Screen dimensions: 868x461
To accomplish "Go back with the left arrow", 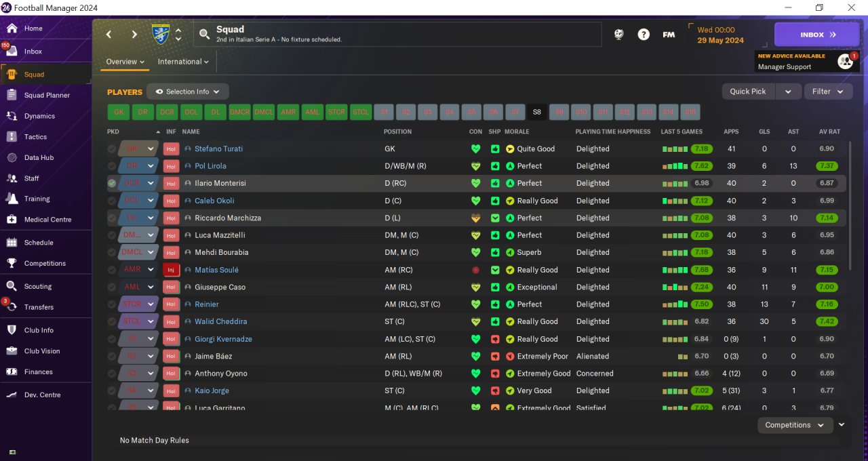I will tap(108, 35).
